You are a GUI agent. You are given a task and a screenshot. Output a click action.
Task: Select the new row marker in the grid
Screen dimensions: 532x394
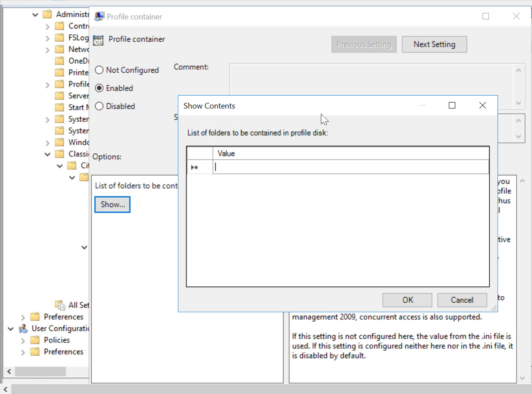tap(200, 167)
